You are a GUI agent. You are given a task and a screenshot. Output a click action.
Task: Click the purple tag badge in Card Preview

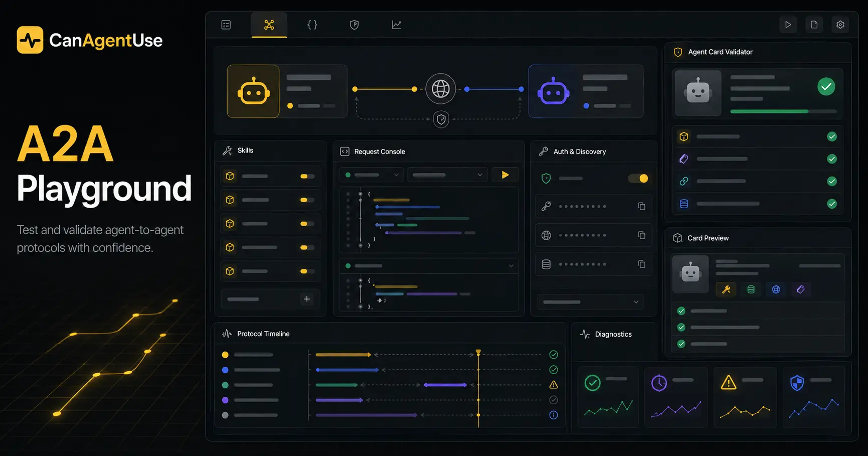(801, 289)
